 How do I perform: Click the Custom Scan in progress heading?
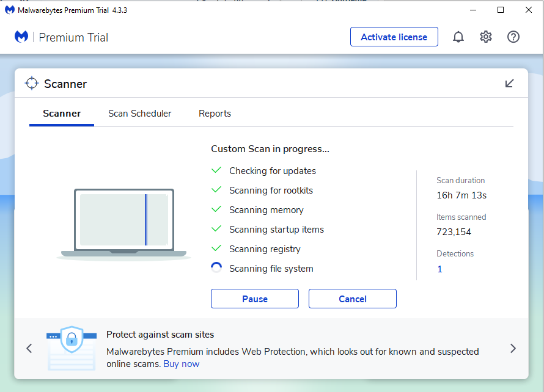tap(270, 149)
